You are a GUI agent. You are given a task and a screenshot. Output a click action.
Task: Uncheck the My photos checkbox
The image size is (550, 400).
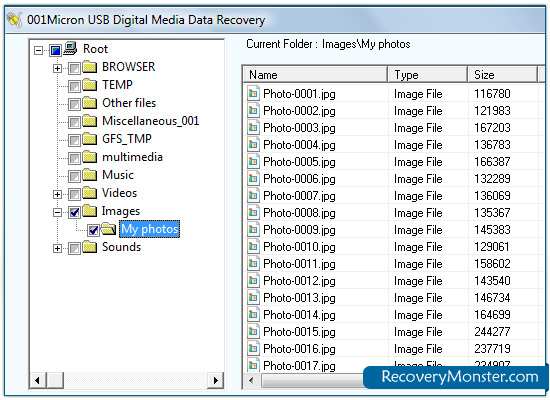[x=93, y=230]
